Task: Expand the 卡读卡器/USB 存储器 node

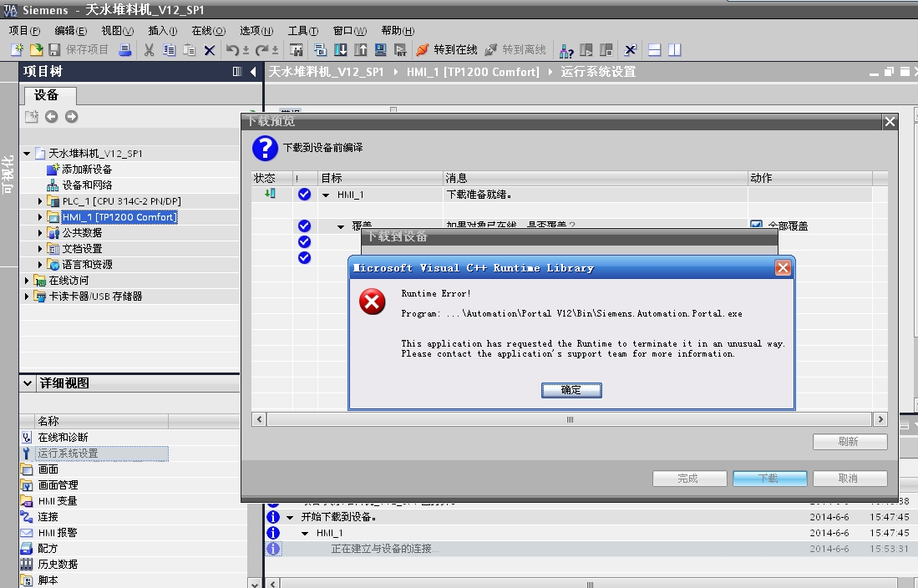Action: tap(27, 297)
